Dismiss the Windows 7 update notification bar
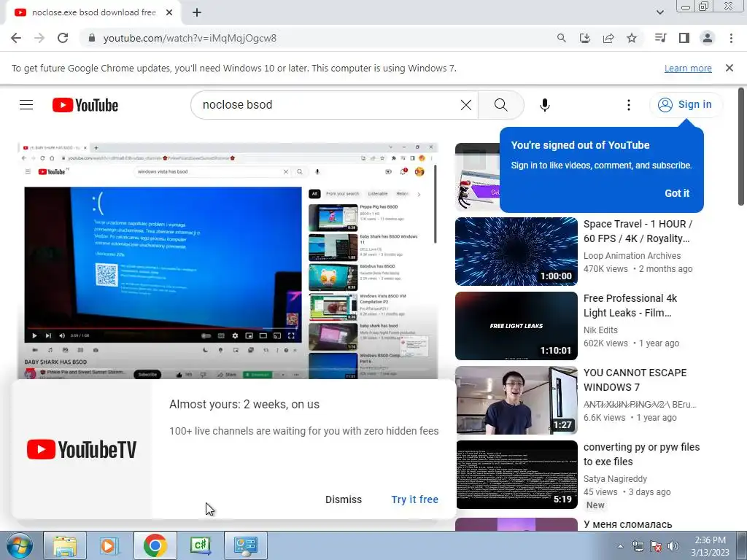 [729, 68]
